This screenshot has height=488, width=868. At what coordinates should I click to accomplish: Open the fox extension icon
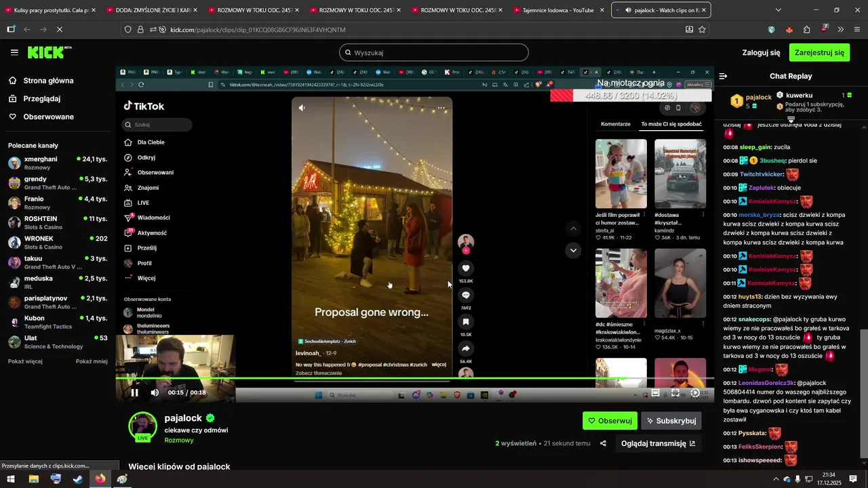click(789, 30)
